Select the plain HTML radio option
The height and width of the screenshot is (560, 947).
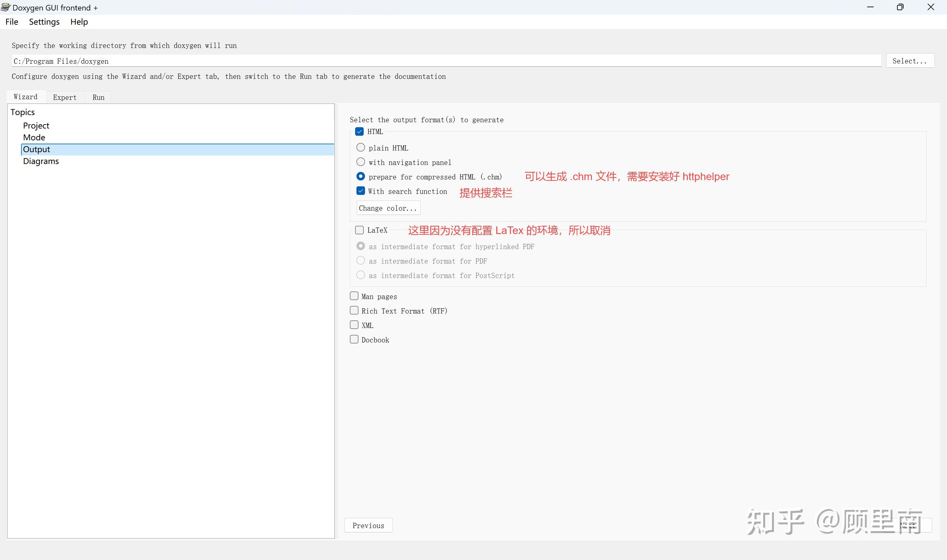tap(361, 148)
